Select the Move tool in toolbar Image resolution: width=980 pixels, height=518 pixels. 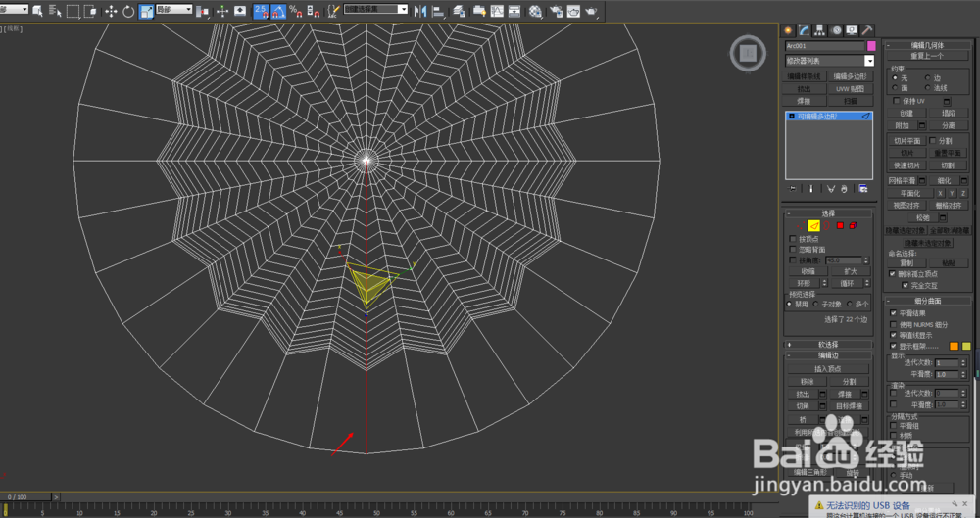pos(112,11)
